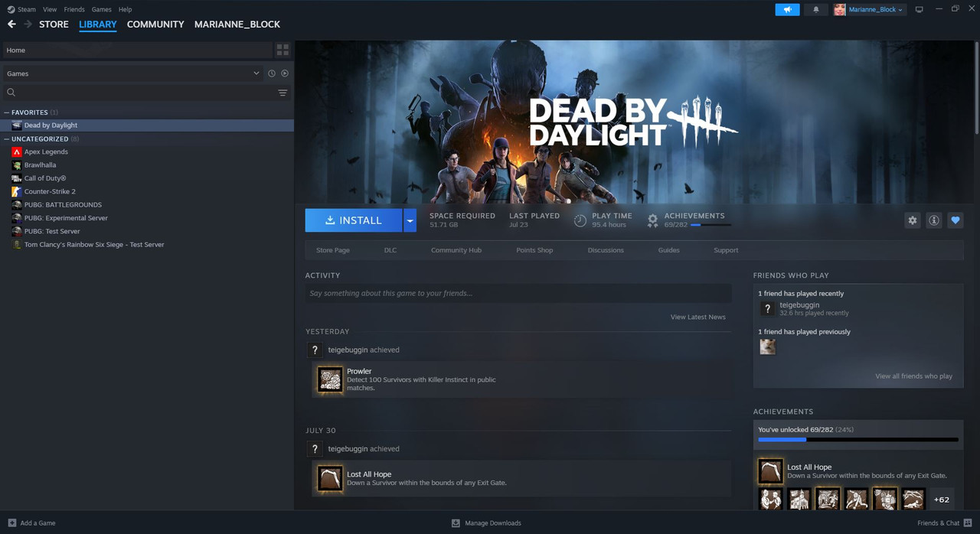Select Home in the library sidebar
Screen dimensions: 980x534
136,50
